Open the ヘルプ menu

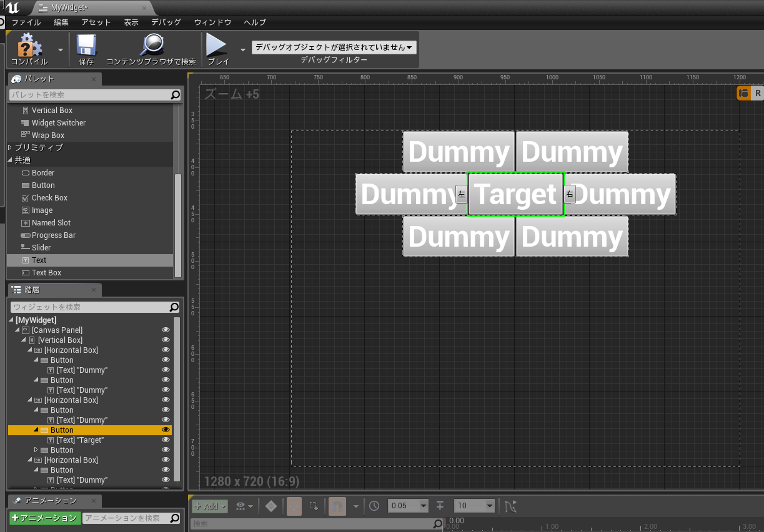pos(255,22)
